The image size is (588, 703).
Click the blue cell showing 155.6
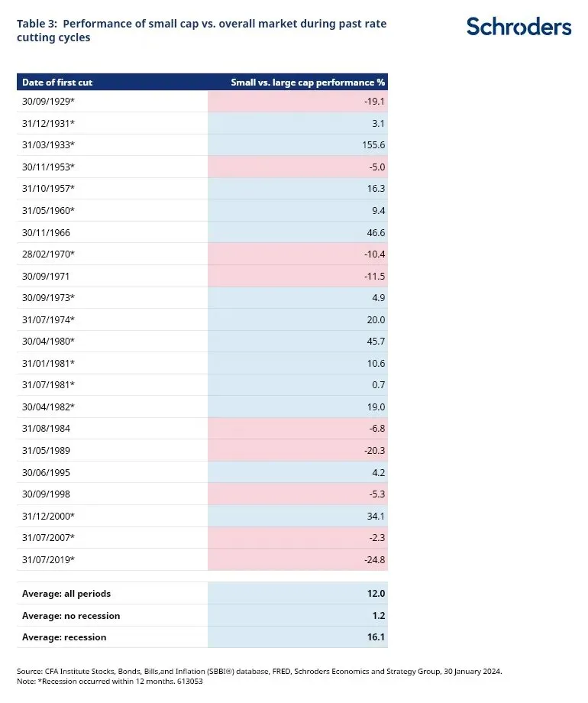(x=298, y=145)
